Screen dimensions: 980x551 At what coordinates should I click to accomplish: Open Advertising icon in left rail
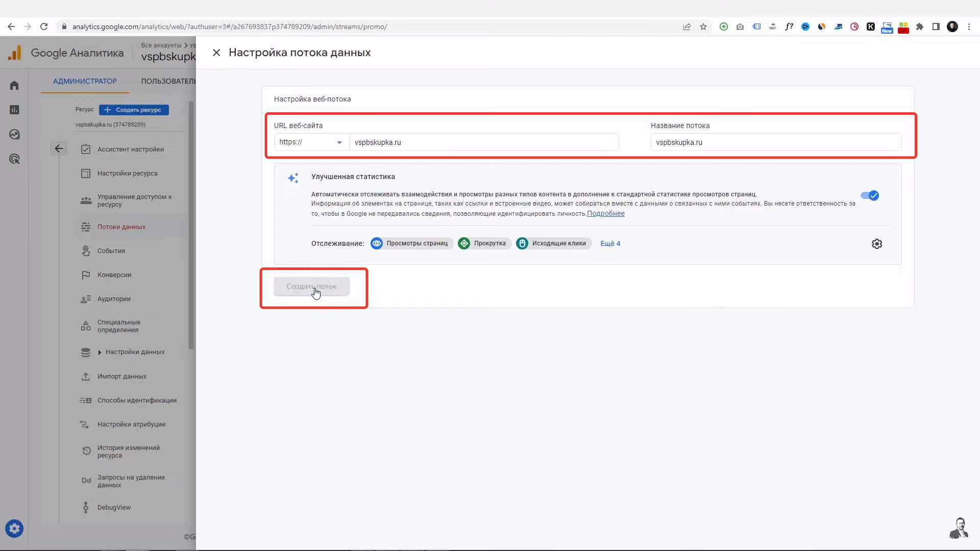tap(14, 159)
